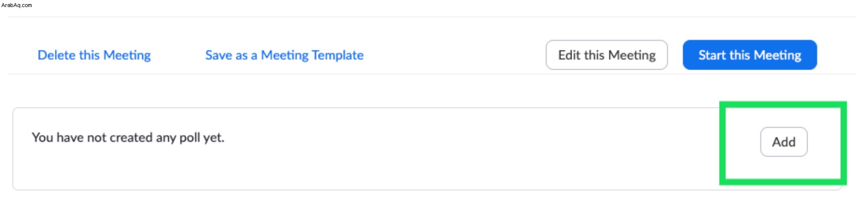Image resolution: width=868 pixels, height=210 pixels.
Task: Select the Edit this Meeting button
Action: 606,55
